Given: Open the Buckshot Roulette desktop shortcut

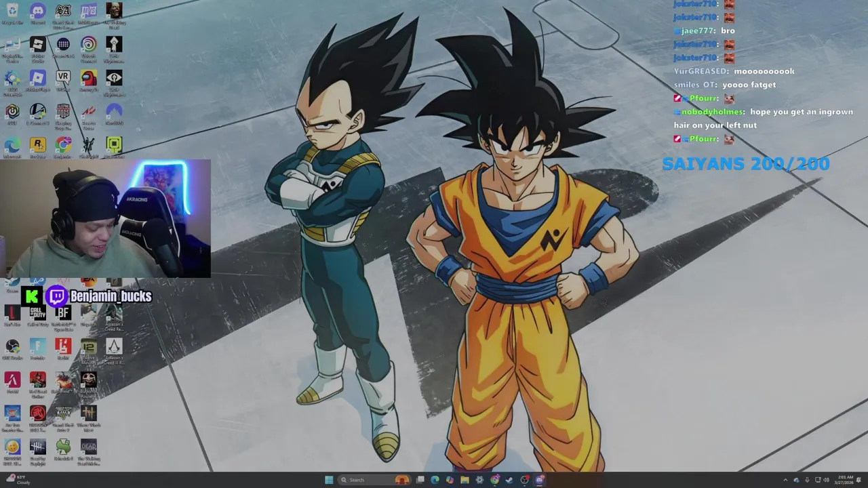Looking at the screenshot, I should pos(89,385).
